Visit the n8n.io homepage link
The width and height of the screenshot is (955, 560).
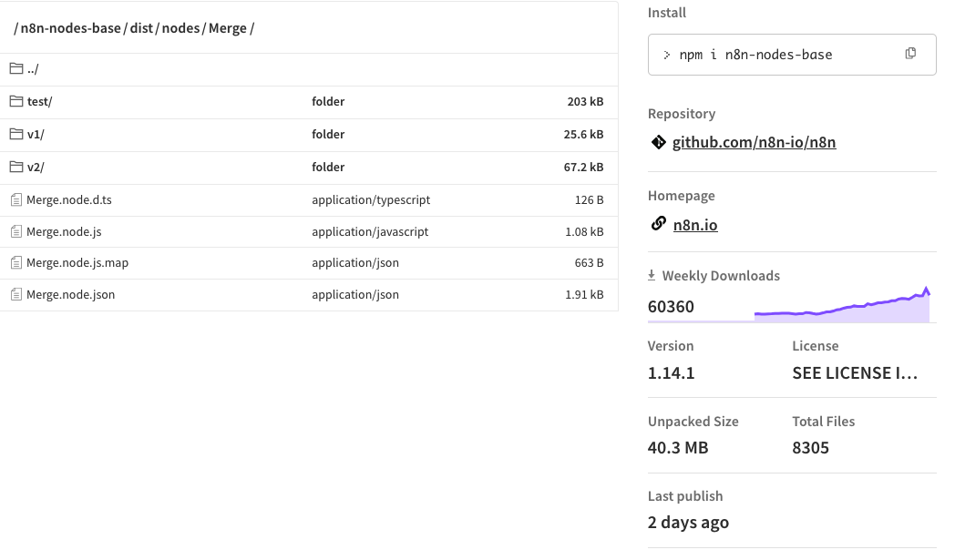(695, 225)
